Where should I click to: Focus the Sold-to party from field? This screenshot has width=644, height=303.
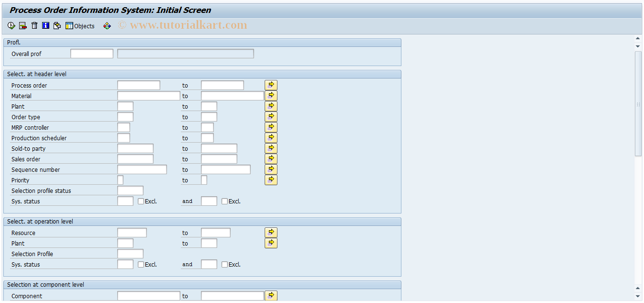tap(135, 148)
